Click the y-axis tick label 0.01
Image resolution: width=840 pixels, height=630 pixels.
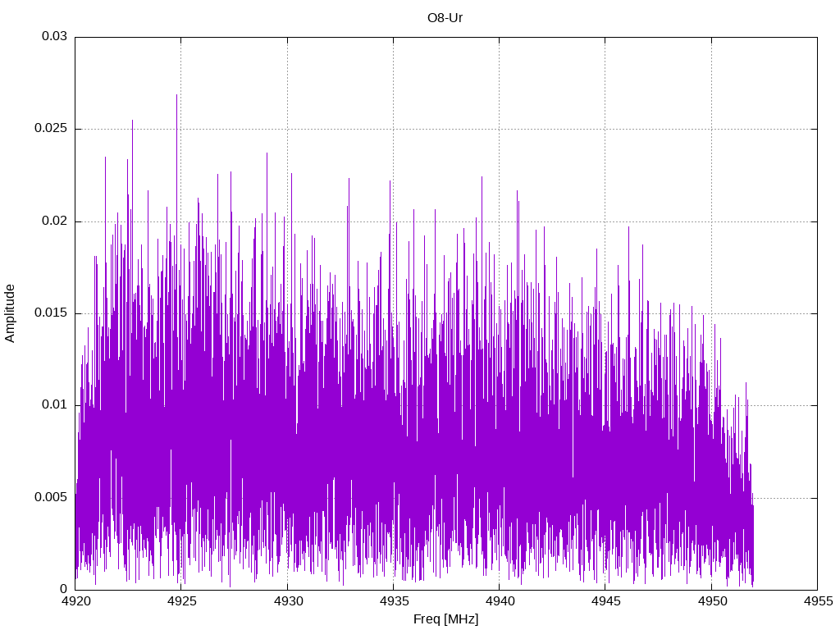coord(55,404)
